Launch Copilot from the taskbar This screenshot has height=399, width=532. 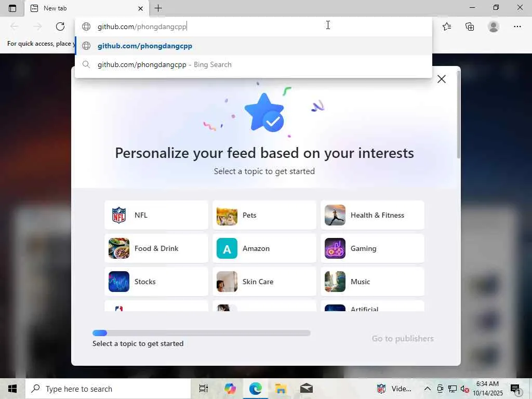point(230,389)
